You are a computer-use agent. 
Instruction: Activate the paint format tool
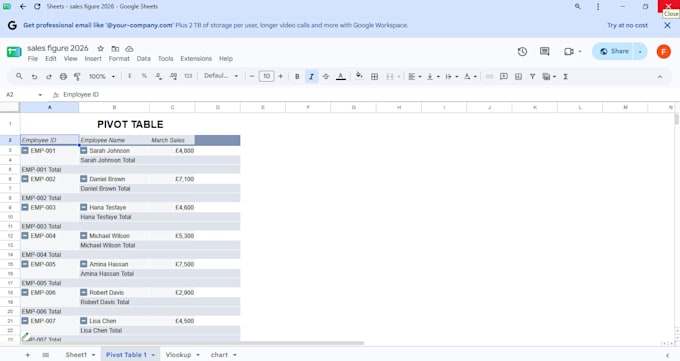click(x=77, y=76)
